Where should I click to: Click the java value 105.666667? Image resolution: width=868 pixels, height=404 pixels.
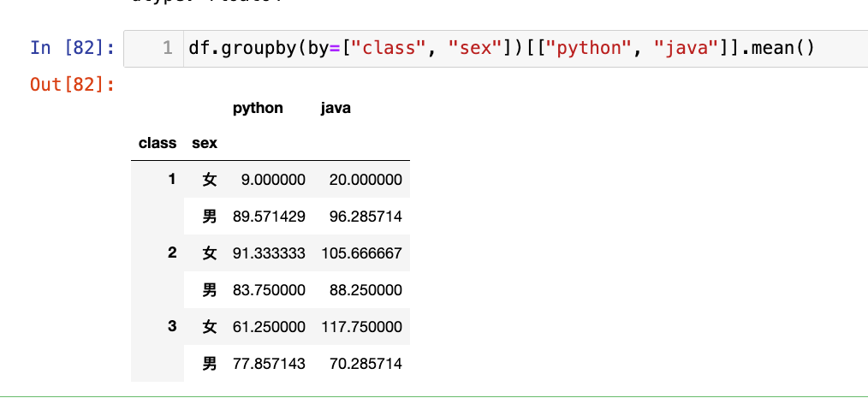coord(361,254)
